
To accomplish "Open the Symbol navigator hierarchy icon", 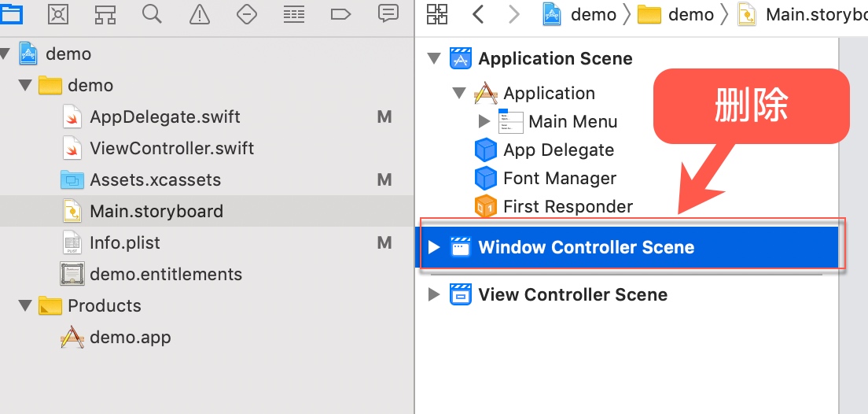I will coord(105,14).
